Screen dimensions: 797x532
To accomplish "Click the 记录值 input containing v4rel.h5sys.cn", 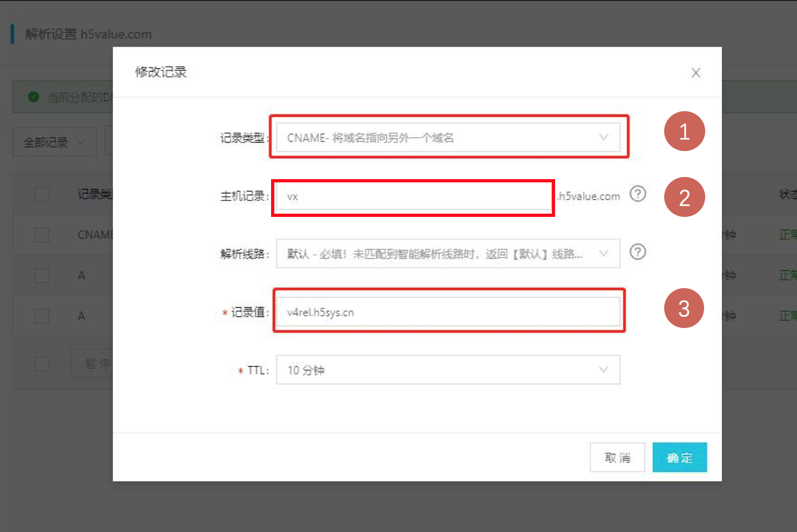I will point(448,312).
